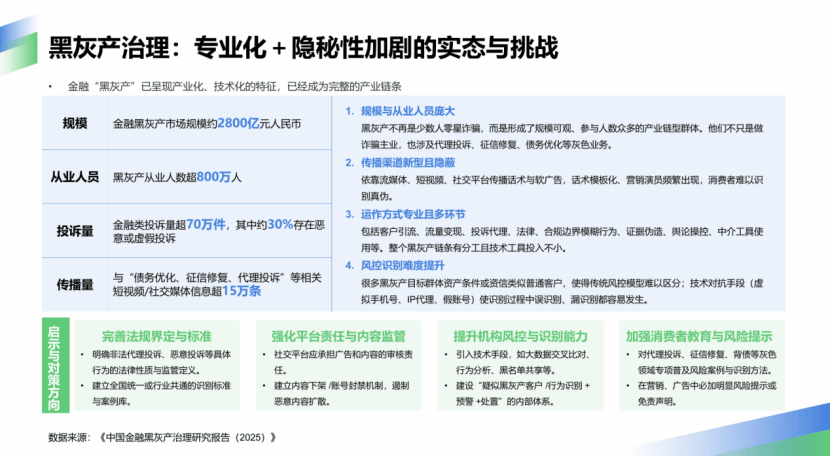The height and width of the screenshot is (457, 830).
Task: Click the 完善法规界定与标准 card header
Action: (156, 335)
